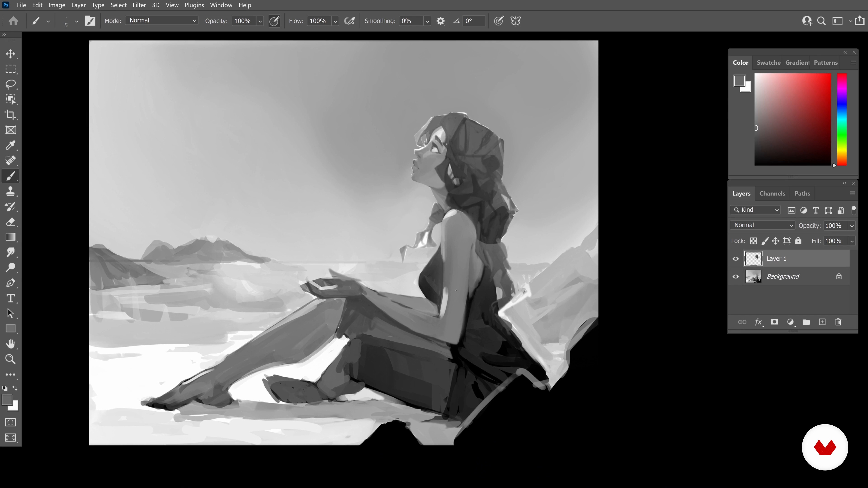Select the Rectangle shape tool
Screen dimensions: 868x488
[10, 329]
